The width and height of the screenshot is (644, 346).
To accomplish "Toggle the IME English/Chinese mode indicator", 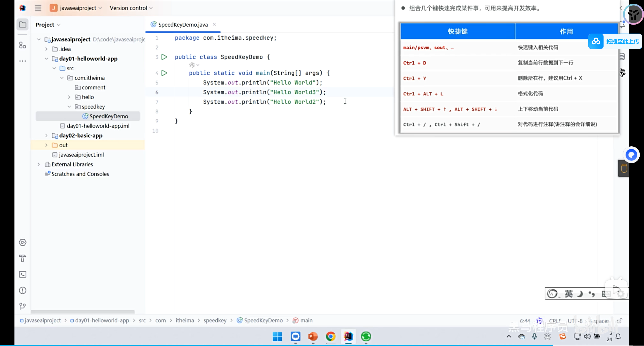I will pyautogui.click(x=569, y=294).
